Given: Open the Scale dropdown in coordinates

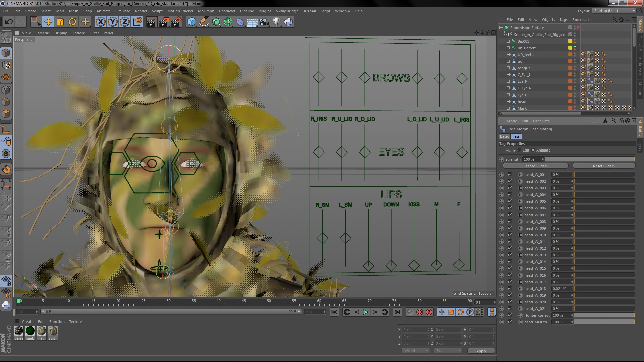Looking at the screenshot, I should (448, 351).
